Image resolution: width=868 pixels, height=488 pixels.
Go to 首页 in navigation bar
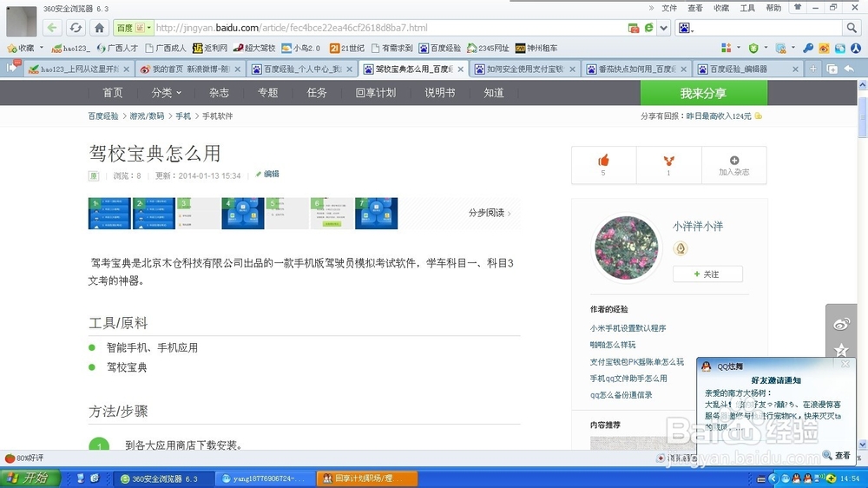click(112, 93)
